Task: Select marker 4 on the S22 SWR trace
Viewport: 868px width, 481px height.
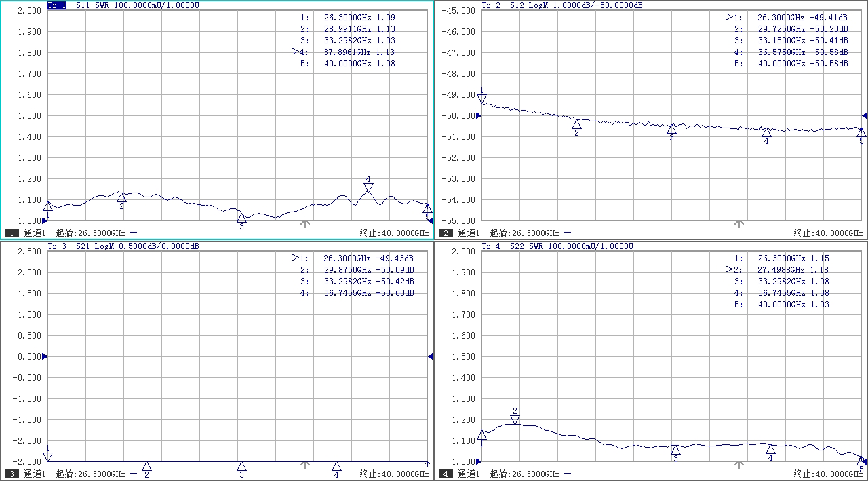Action: pos(770,449)
